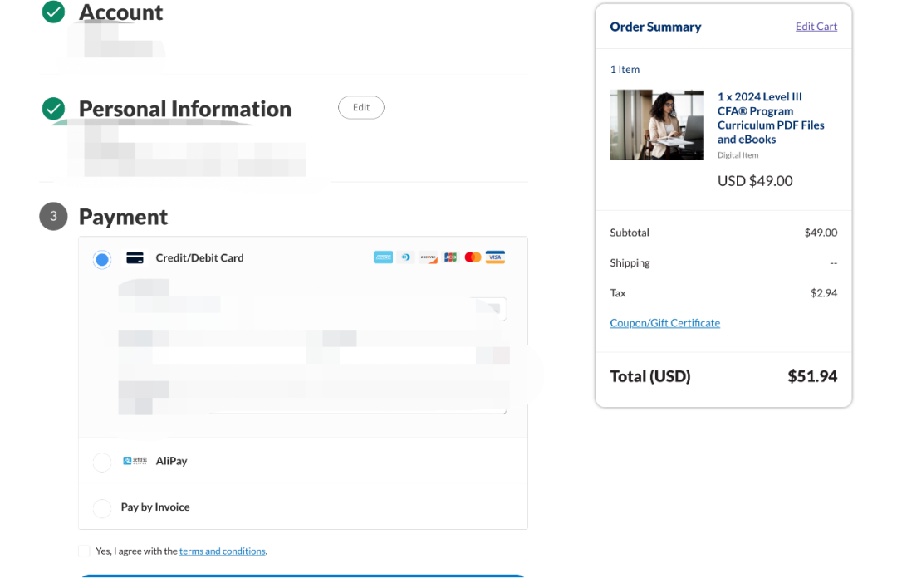The width and height of the screenshot is (897, 588).
Task: Click the green checkmark beside Account
Action: [53, 12]
